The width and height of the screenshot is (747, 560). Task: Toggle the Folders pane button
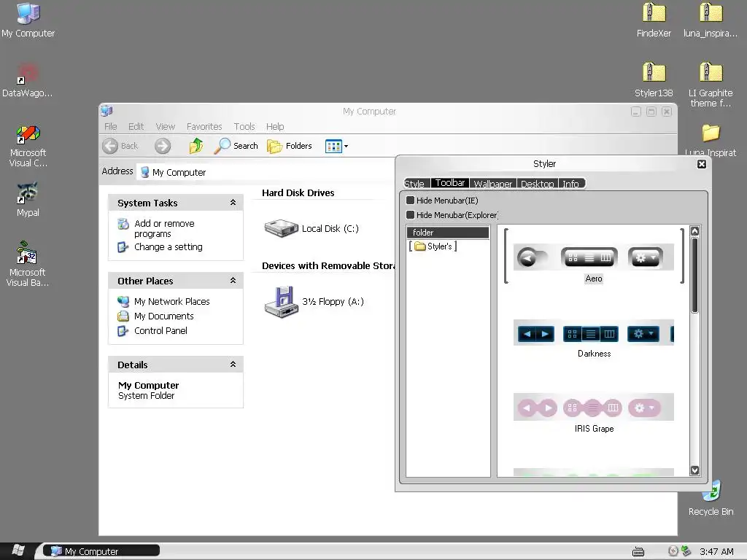point(289,146)
